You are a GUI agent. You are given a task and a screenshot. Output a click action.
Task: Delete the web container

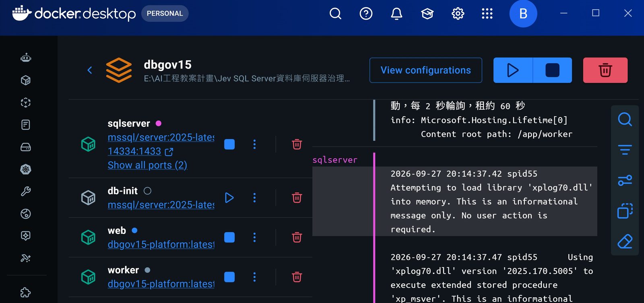tap(297, 237)
